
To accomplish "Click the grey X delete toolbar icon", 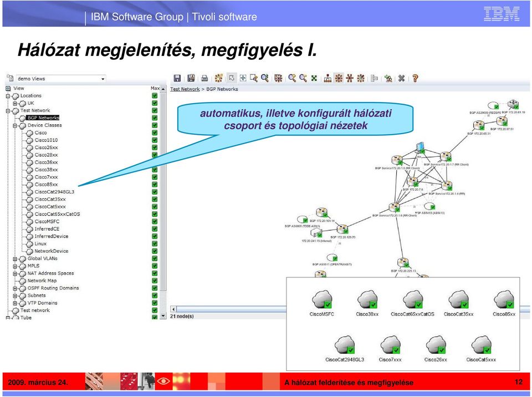I will pos(402,78).
